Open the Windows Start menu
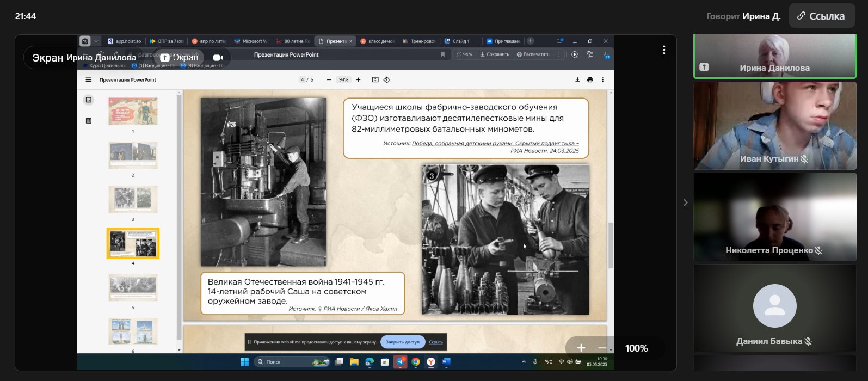This screenshot has width=868, height=381. click(245, 362)
